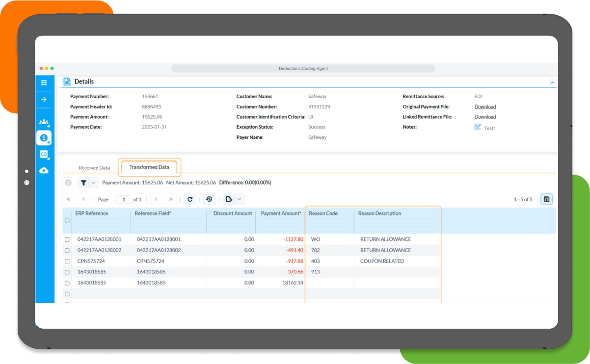Click the customers group sidebar icon
The image size is (590, 364).
point(44,122)
